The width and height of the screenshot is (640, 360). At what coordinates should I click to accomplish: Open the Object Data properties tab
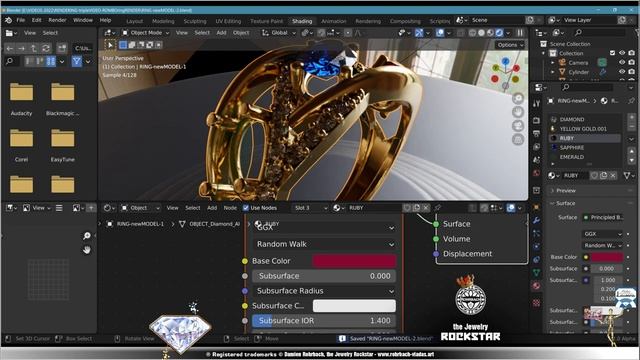[536, 273]
